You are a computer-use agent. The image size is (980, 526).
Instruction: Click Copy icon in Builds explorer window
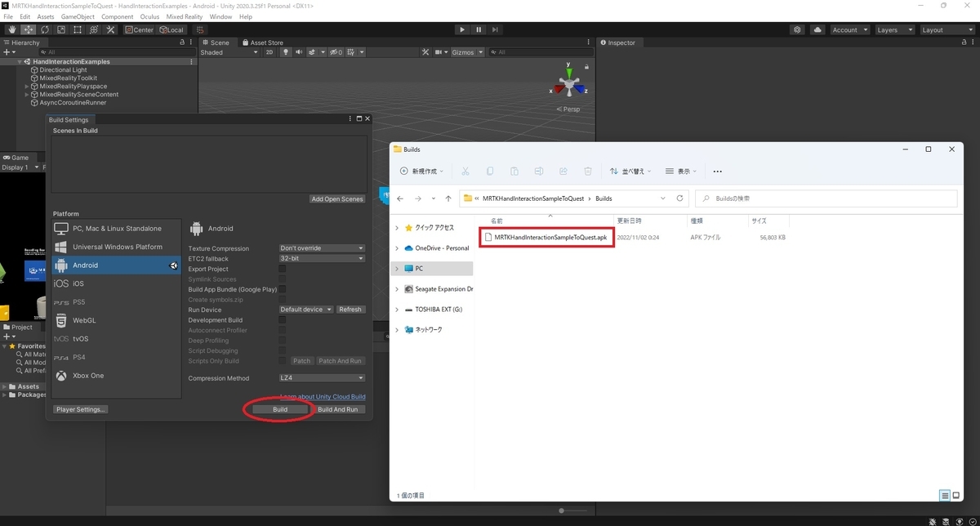pos(490,172)
